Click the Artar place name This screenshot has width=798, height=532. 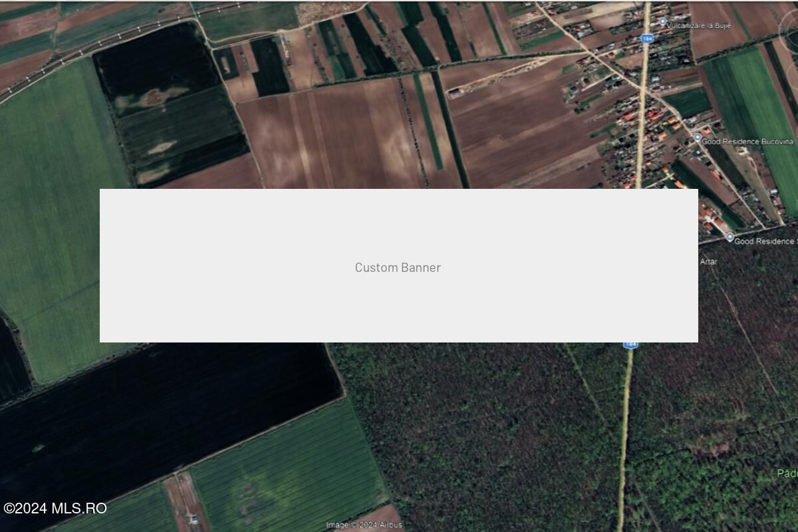(x=709, y=261)
